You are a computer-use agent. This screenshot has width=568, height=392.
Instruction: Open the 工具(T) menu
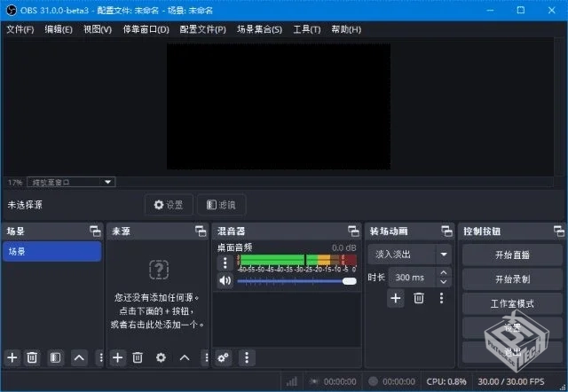pos(307,29)
